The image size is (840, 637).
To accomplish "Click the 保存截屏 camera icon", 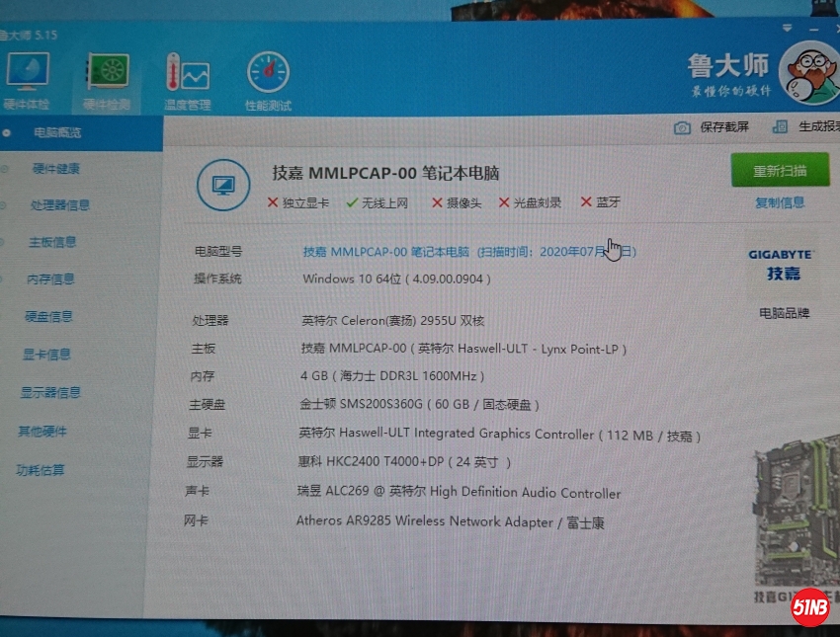I will [682, 127].
